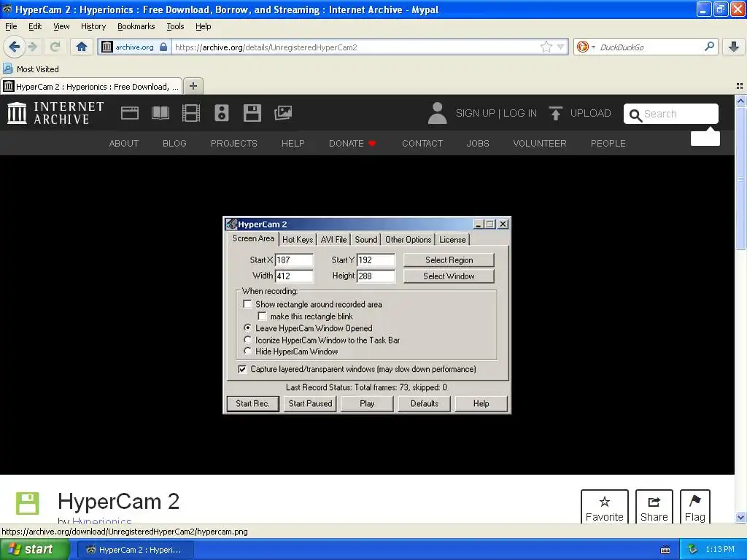Open the Images icon in Archive nav
The width and height of the screenshot is (747, 560).
click(x=283, y=113)
